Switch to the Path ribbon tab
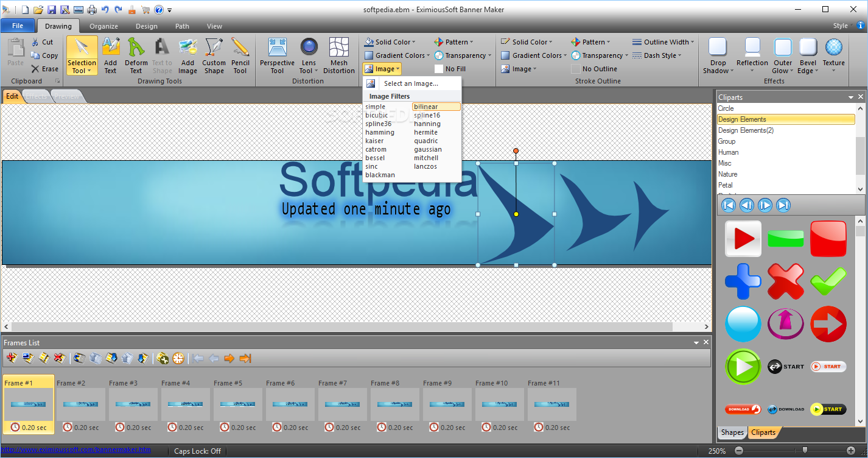This screenshot has width=868, height=458. (182, 26)
